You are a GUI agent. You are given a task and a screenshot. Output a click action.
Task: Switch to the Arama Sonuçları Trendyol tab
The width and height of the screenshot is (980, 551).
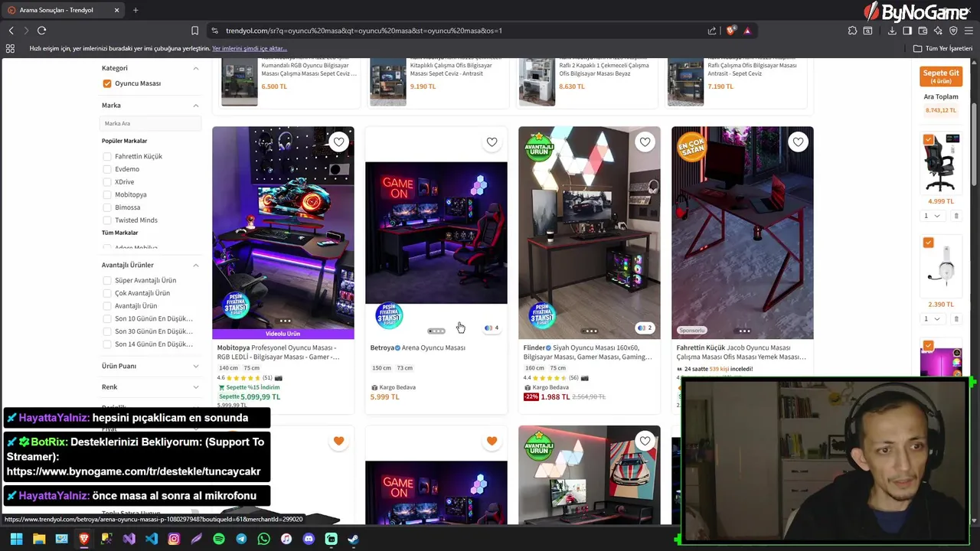coord(63,10)
